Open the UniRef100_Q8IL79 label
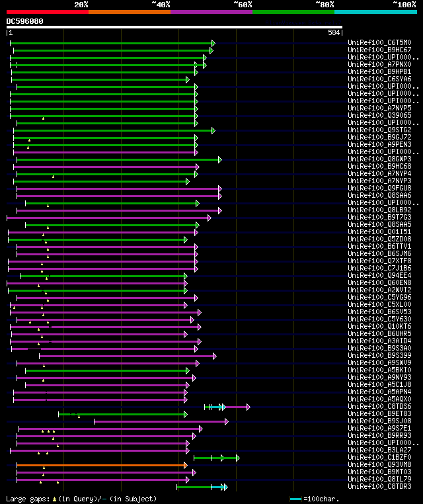The height and width of the screenshot is (504, 423). 379,479
